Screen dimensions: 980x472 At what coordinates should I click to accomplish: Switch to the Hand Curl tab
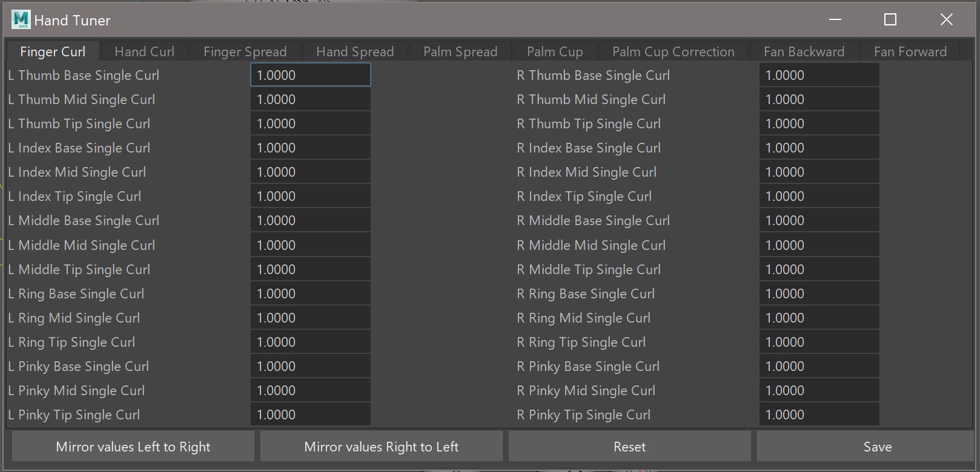coord(144,51)
